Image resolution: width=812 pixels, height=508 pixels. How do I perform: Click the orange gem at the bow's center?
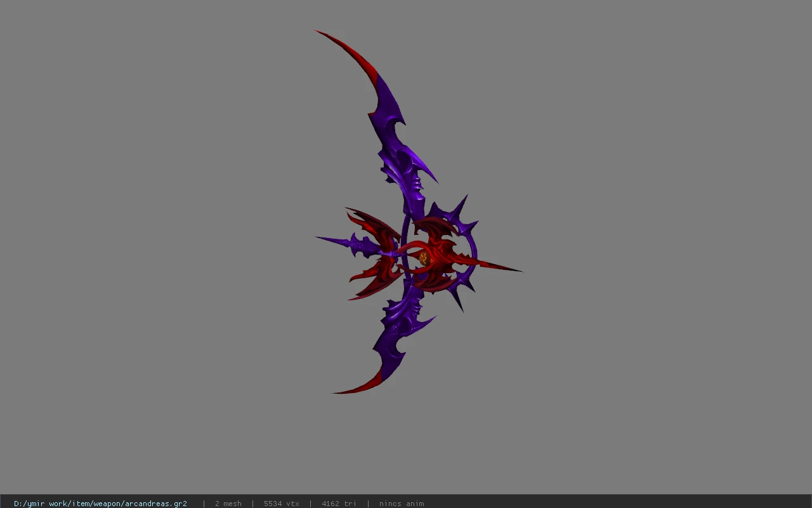(424, 258)
